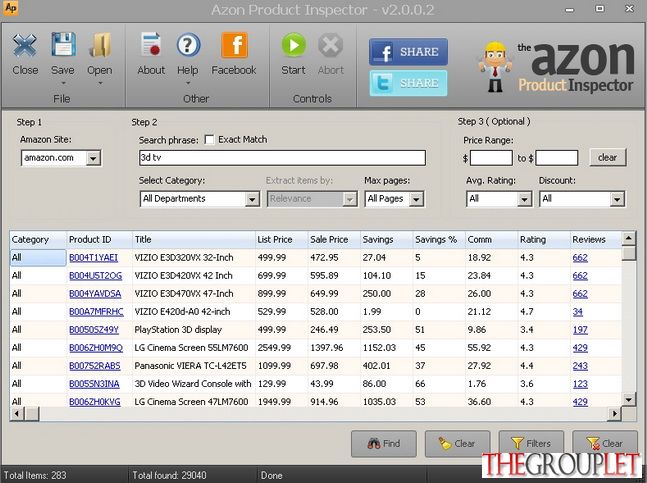Click the greyed Abort icon
The width and height of the screenshot is (647, 483).
tap(331, 45)
